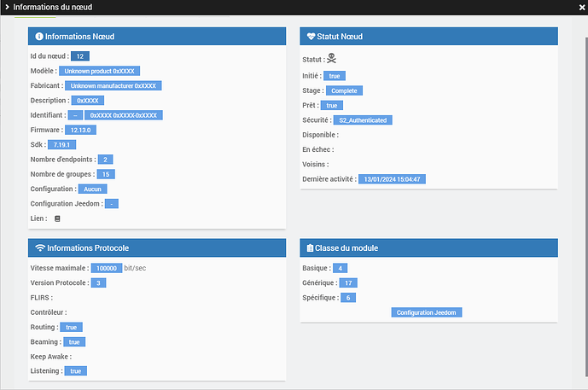Click the info icon in Informations Nœud header
Viewport: 588px width, 390px height.
pyautogui.click(x=39, y=37)
